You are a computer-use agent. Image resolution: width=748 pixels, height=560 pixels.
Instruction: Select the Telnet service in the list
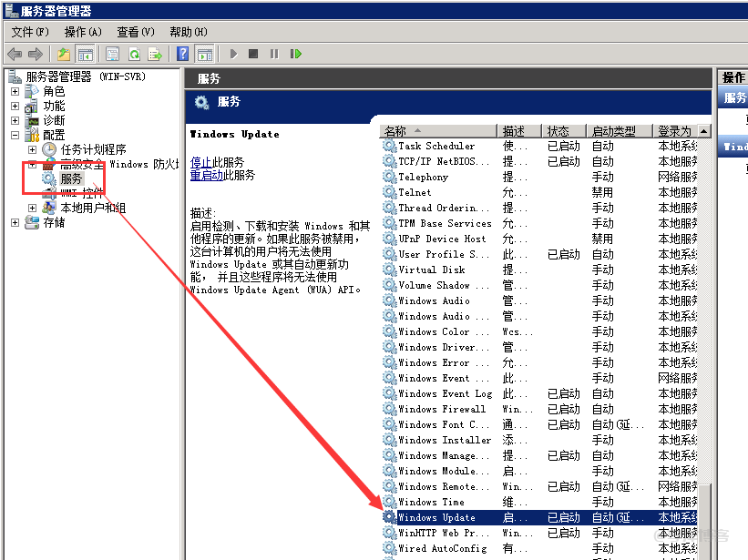[x=415, y=192]
